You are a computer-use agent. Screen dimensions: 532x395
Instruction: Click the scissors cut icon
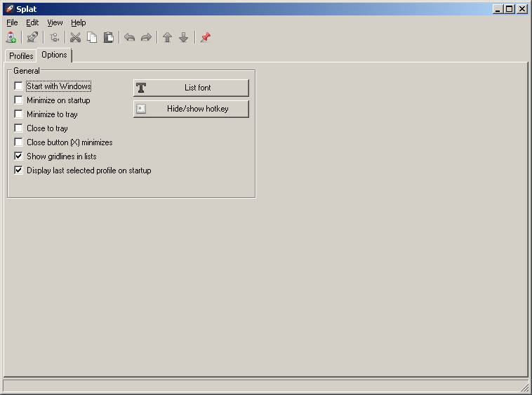pos(75,38)
